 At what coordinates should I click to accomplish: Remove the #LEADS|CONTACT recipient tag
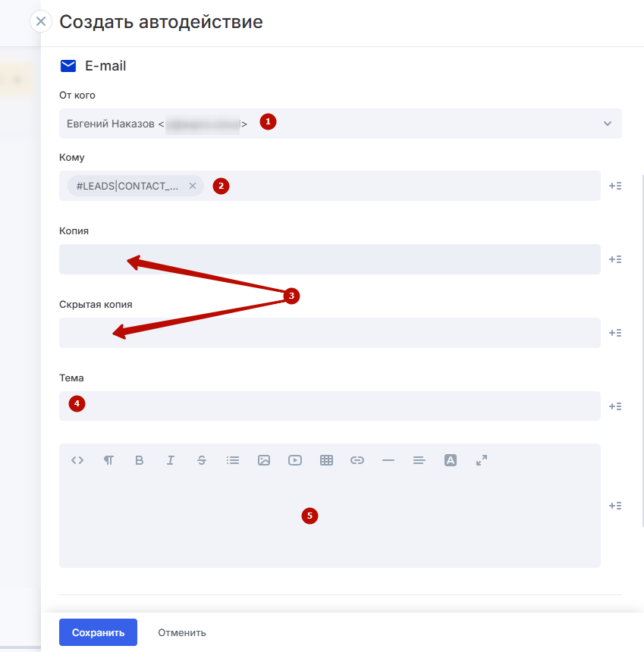click(x=193, y=186)
